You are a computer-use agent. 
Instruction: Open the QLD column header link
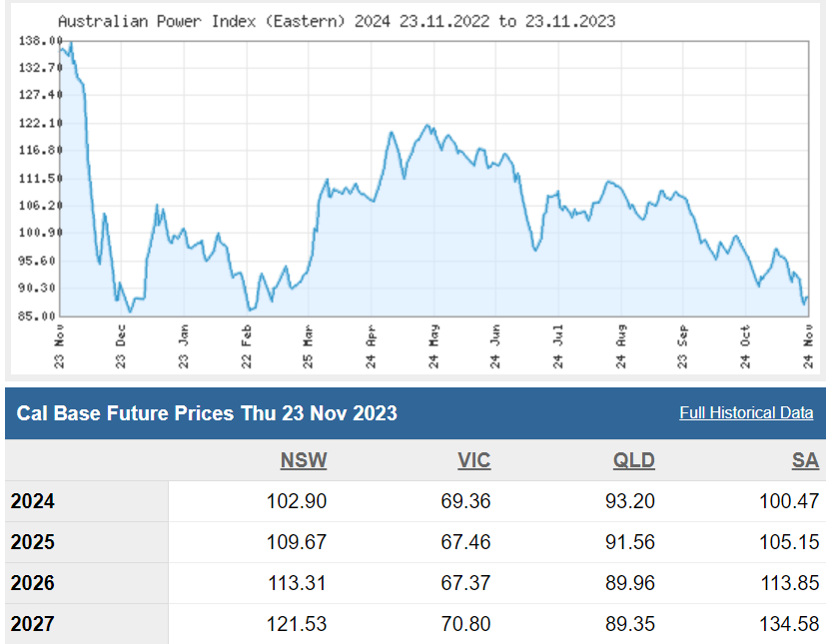[633, 460]
